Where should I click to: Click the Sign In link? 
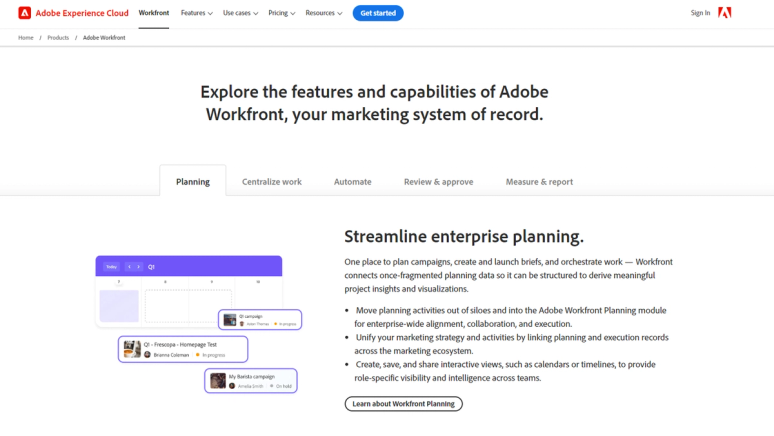700,13
